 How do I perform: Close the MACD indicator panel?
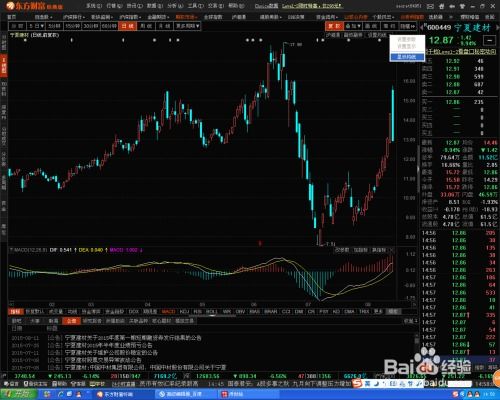pyautogui.click(x=392, y=250)
